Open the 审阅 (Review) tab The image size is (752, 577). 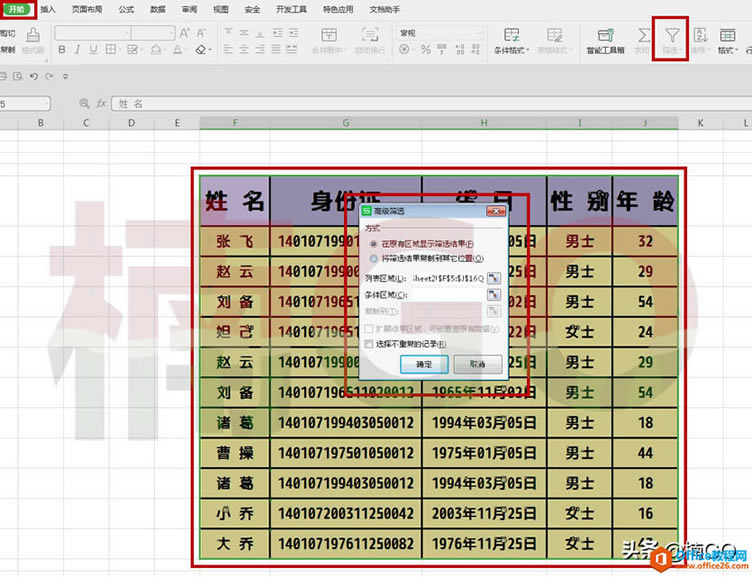point(189,9)
